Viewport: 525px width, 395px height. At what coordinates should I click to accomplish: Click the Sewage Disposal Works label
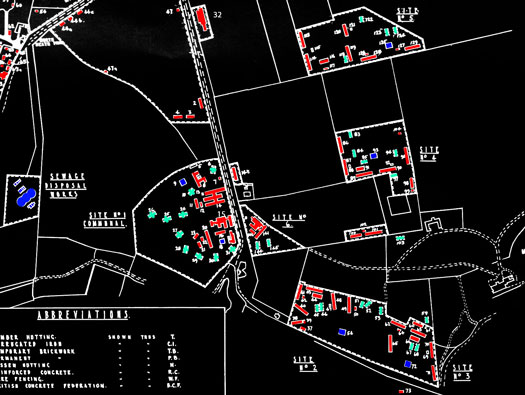(x=66, y=186)
